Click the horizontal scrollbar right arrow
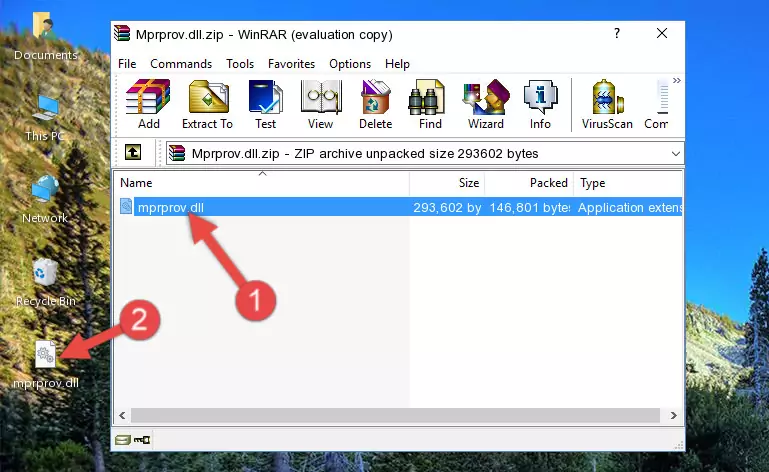769x472 pixels. (x=673, y=416)
